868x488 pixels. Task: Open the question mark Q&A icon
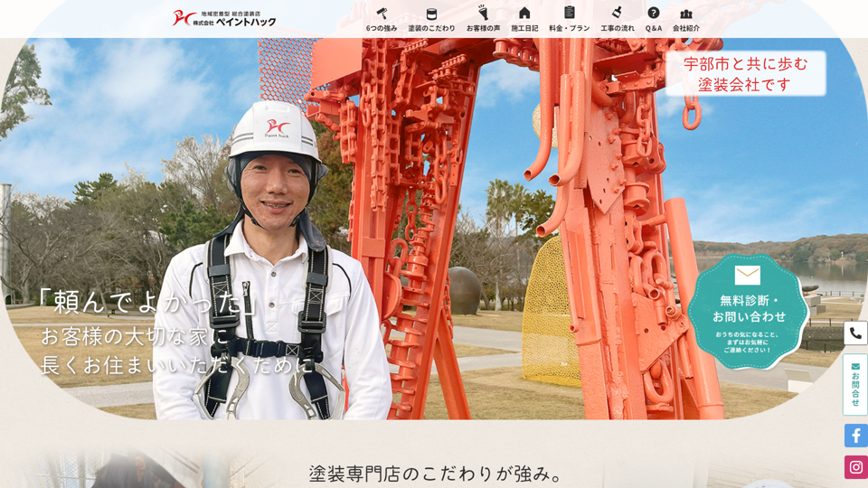tap(654, 13)
